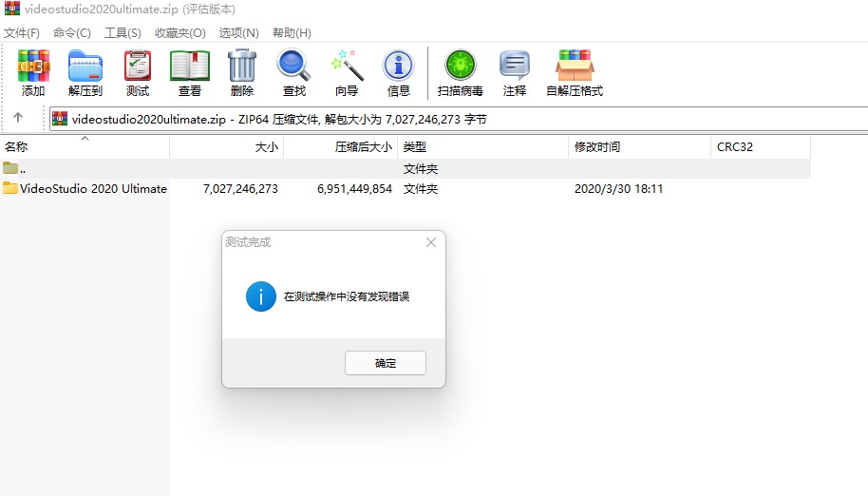This screenshot has height=496, width=868.
Task: Open the 查看 (View) book icon
Action: [x=189, y=72]
